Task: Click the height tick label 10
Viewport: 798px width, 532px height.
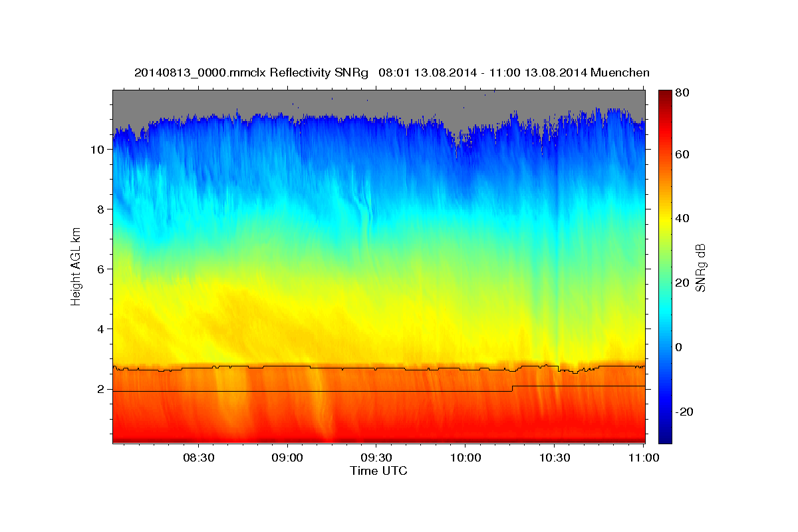Action: click(x=98, y=150)
